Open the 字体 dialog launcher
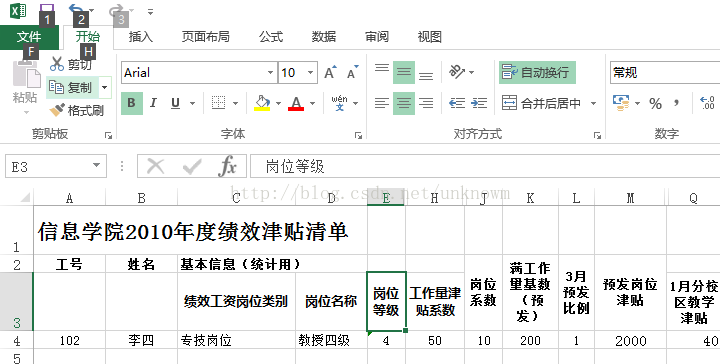This screenshot has width=720, height=364. coord(358,135)
